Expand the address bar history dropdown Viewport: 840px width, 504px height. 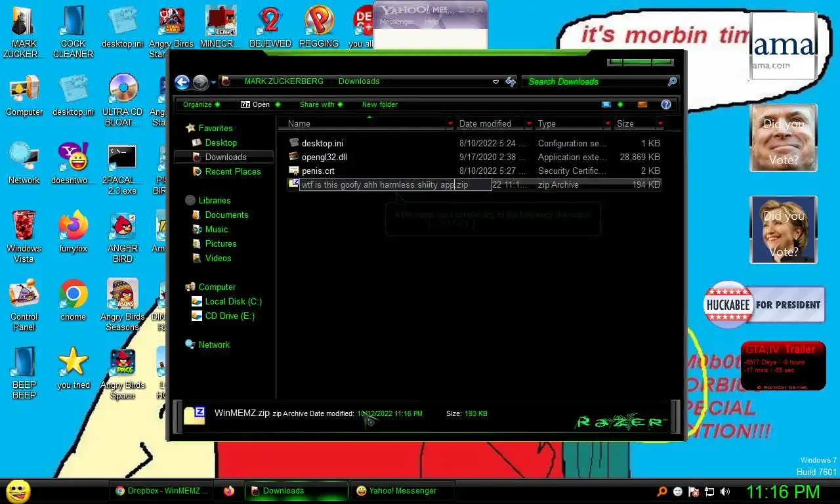click(x=495, y=82)
